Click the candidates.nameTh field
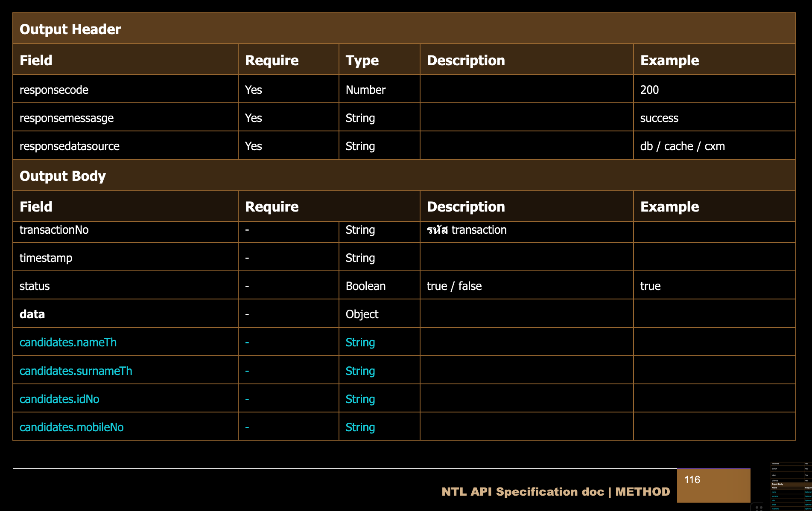This screenshot has width=812, height=511. 68,343
